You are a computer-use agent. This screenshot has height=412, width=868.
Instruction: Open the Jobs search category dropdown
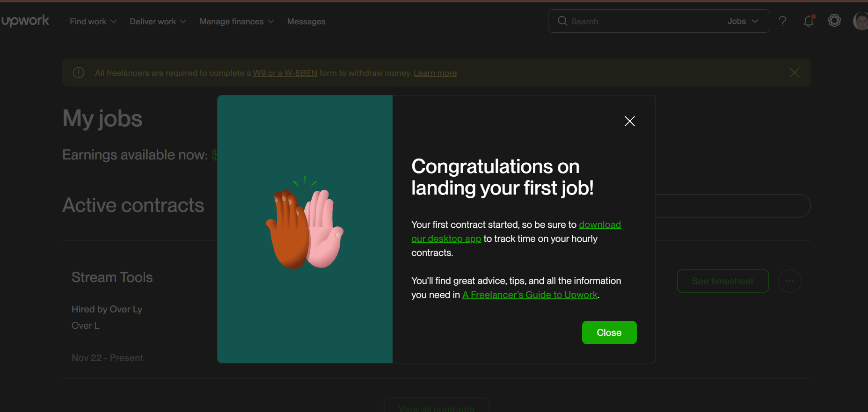[743, 21]
